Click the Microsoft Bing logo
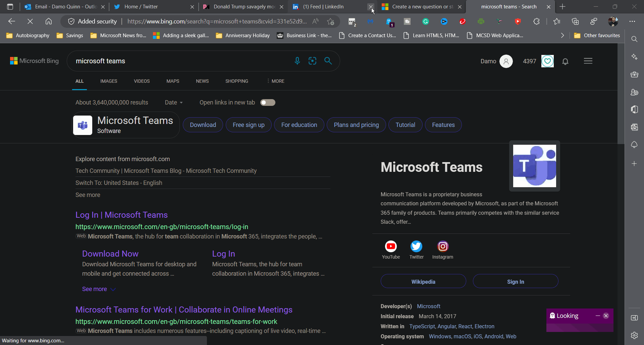The image size is (644, 345). pos(34,61)
